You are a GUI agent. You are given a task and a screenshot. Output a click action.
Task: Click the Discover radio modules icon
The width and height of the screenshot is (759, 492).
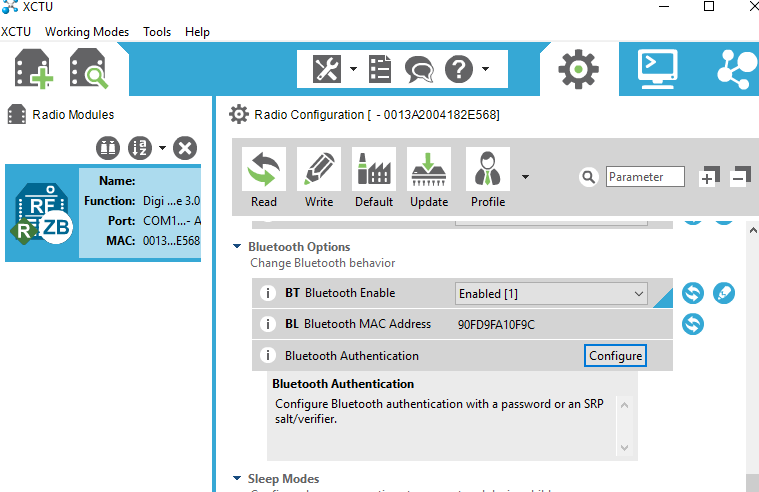point(89,68)
